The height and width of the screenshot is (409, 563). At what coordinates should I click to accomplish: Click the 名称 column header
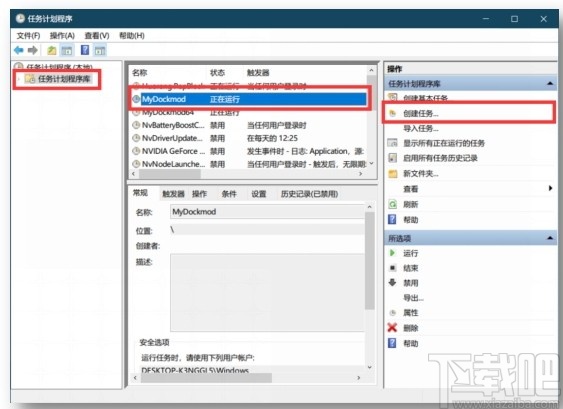pos(140,73)
